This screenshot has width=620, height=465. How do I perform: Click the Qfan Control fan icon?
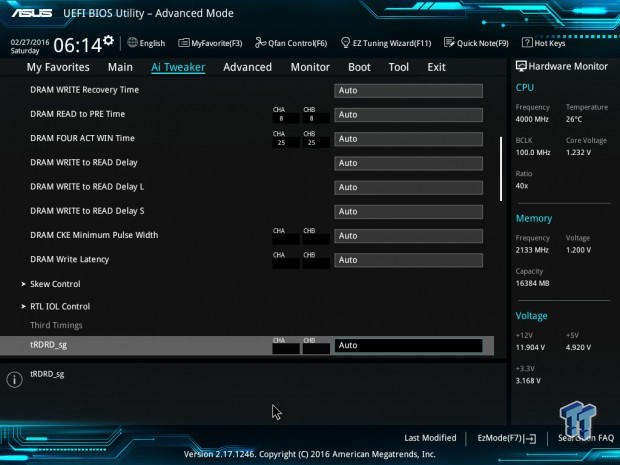coord(260,43)
